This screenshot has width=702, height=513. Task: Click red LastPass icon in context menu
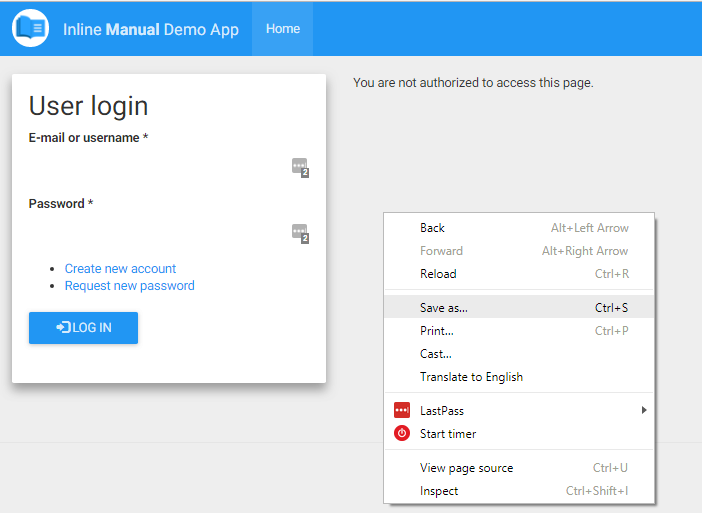[402, 410]
